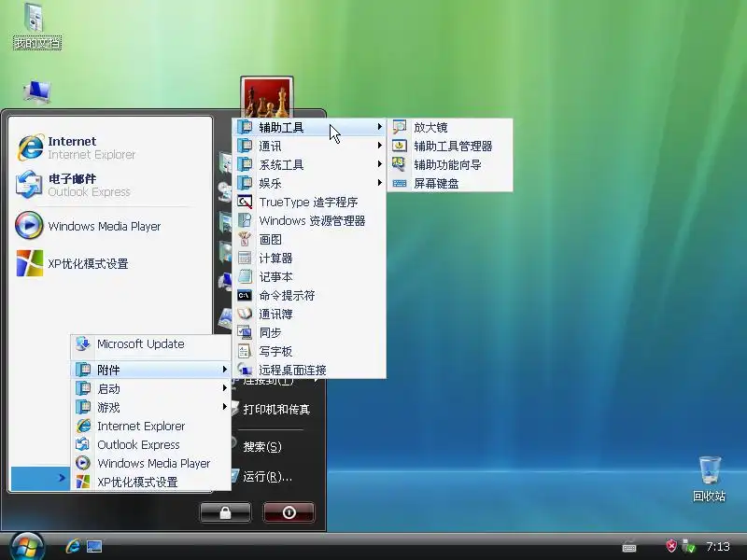Image resolution: width=747 pixels, height=560 pixels.
Task: Expand the 启动 startup submenu arrow
Action: point(225,388)
